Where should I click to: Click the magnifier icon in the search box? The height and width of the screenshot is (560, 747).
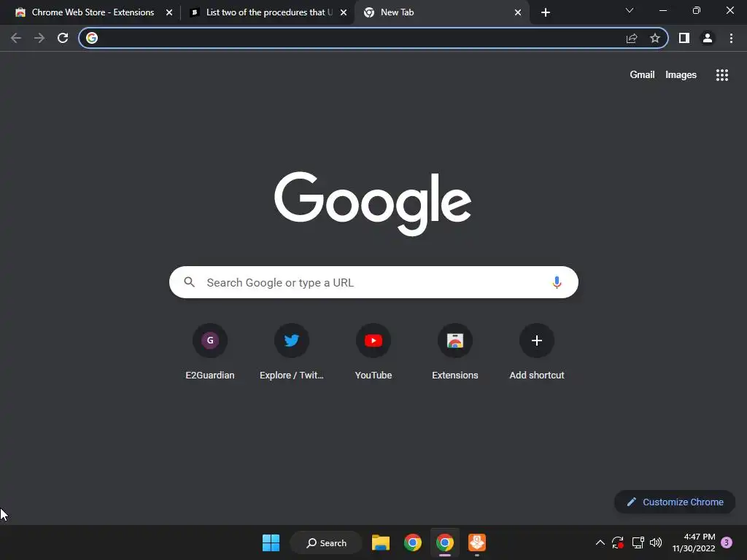click(x=190, y=282)
